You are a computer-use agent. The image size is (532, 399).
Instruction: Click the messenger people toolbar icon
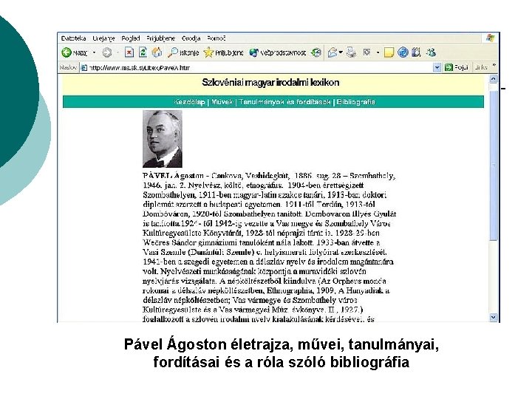pos(431,52)
